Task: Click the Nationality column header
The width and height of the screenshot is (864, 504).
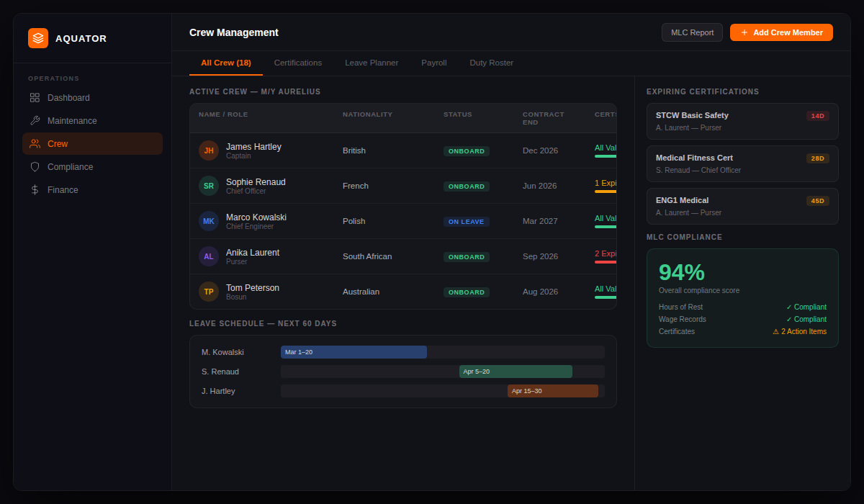Action: 368,114
